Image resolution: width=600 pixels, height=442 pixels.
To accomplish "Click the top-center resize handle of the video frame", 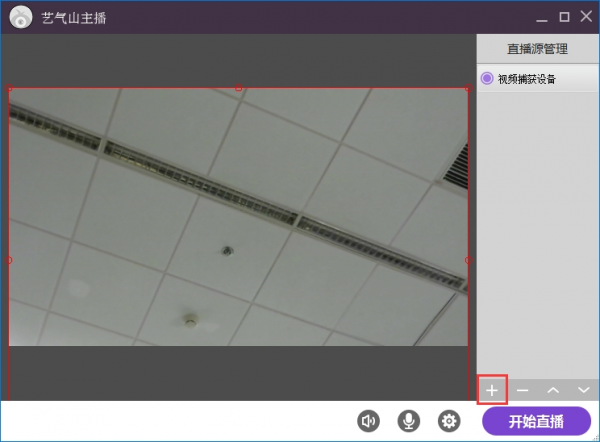I will [x=238, y=88].
